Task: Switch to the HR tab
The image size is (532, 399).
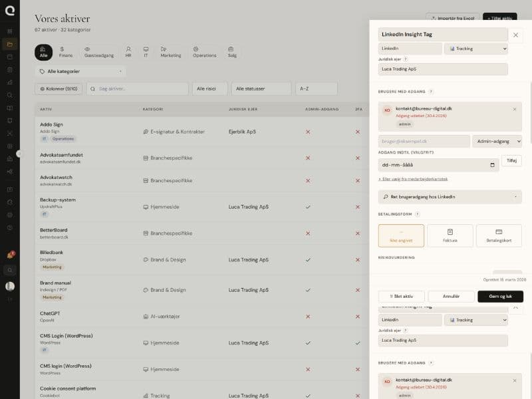Action: click(128, 53)
